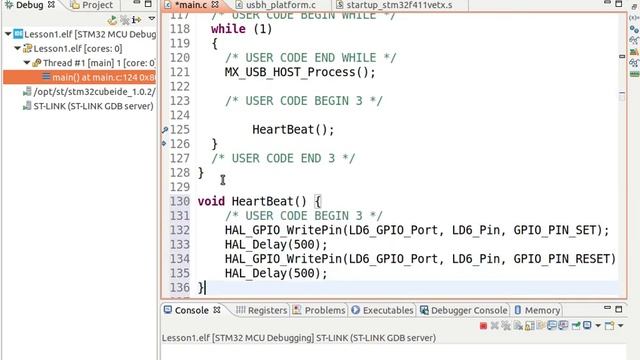
Task: Click the 'void HeartBeat() {' definition
Action: 260,201
